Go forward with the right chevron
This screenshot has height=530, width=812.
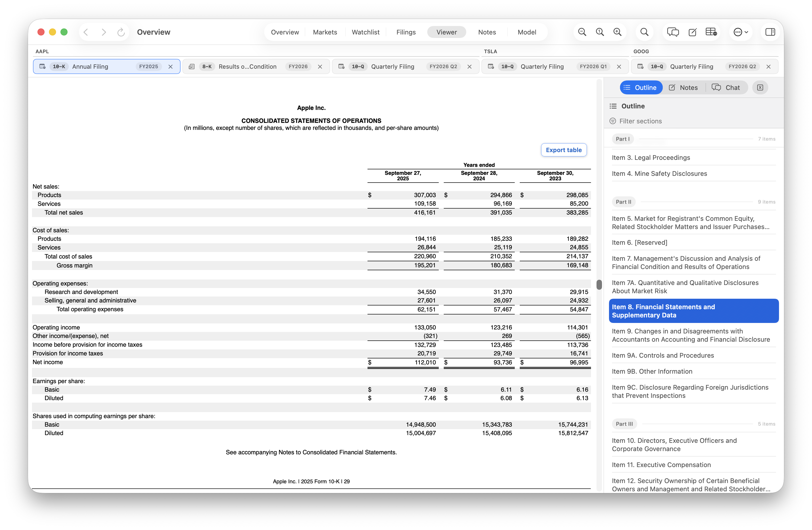coord(104,32)
